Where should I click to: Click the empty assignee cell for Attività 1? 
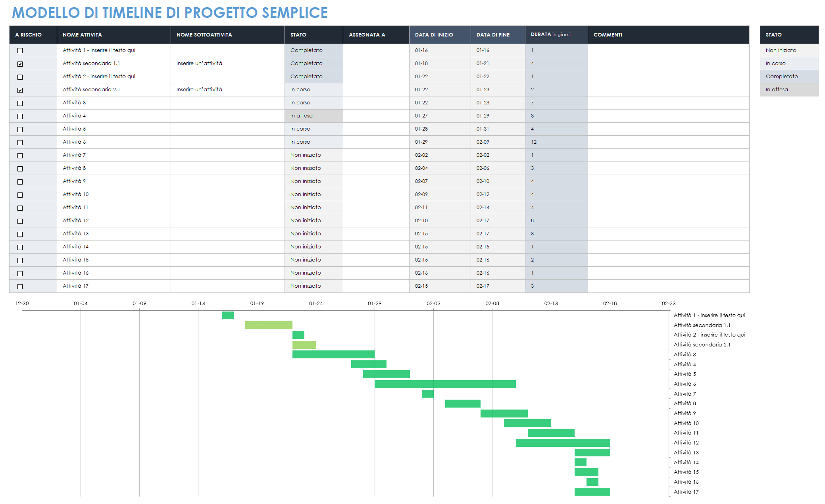[x=376, y=50]
